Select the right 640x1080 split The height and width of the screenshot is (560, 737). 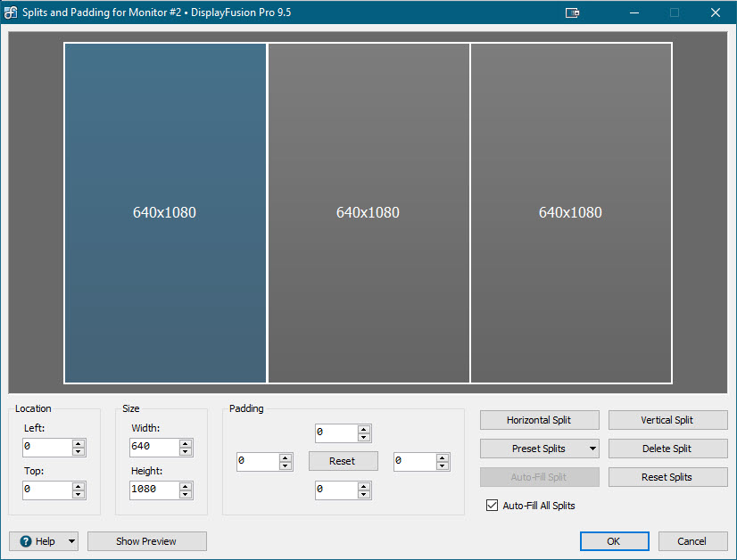click(571, 213)
